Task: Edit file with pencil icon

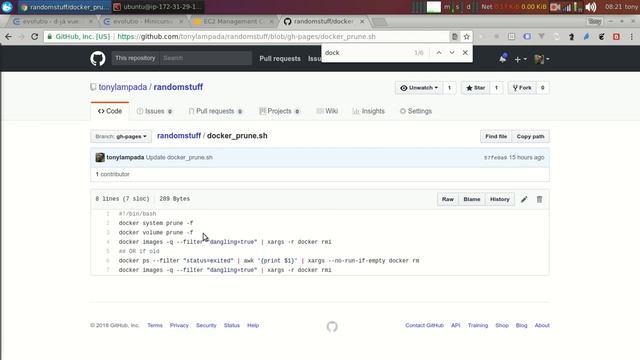Action: [x=524, y=199]
